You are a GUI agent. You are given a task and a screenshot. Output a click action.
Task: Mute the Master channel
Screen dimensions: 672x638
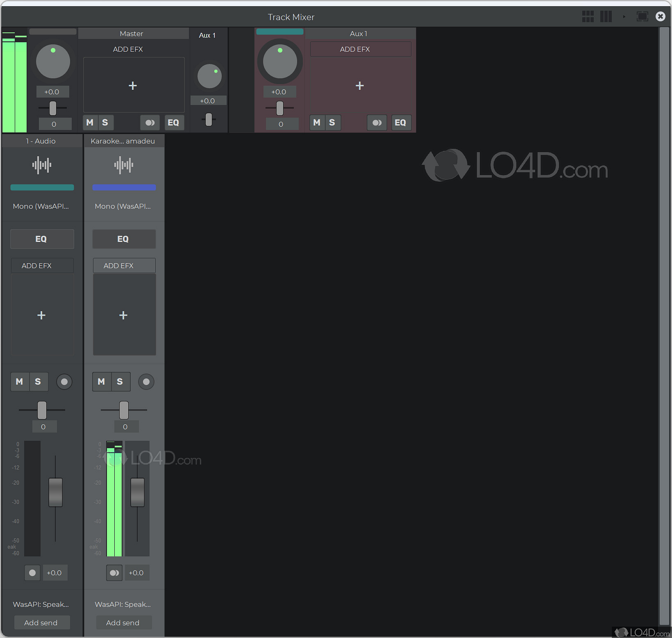point(90,123)
